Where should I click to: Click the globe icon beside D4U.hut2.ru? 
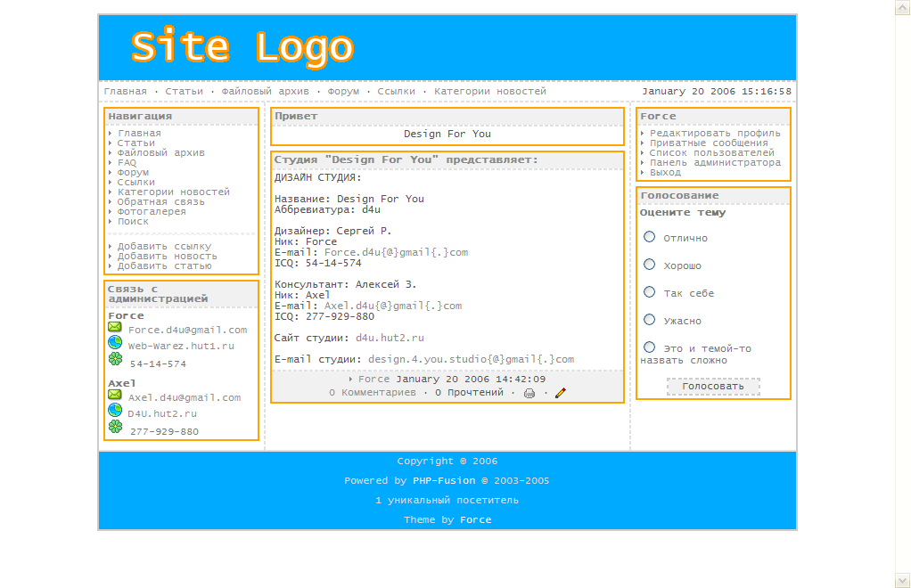[x=115, y=411]
